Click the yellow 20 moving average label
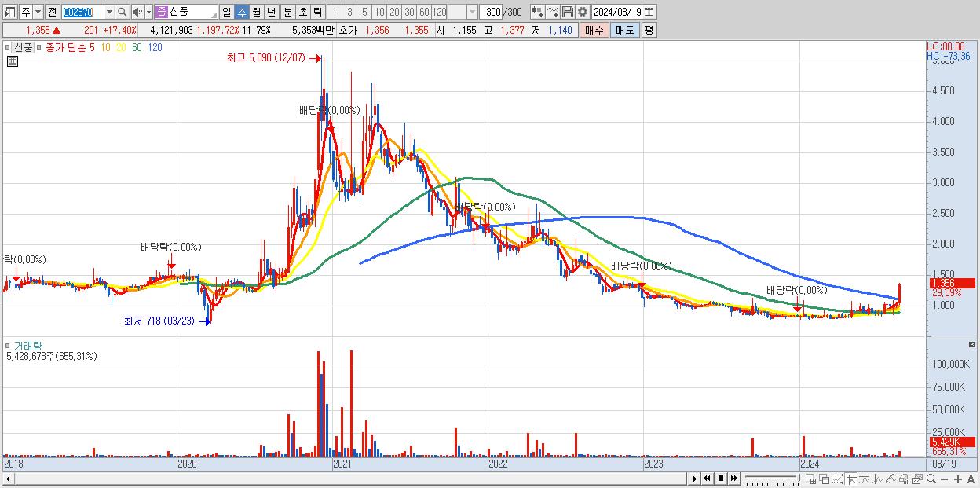Screen dimensions: 980x488 click(120, 47)
